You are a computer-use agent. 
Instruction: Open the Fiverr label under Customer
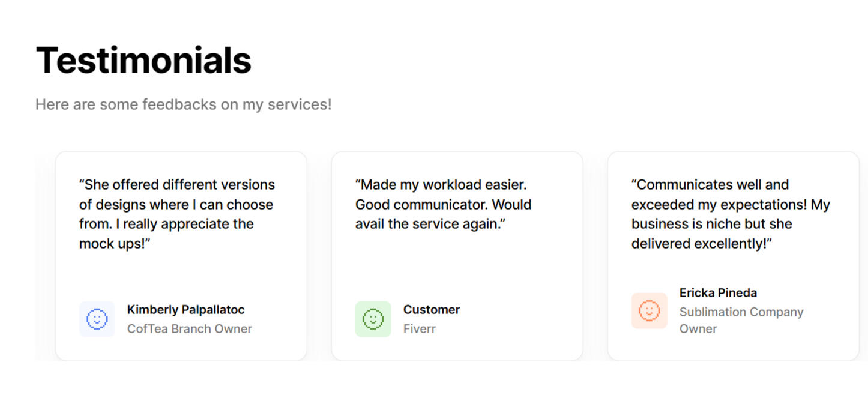(419, 329)
